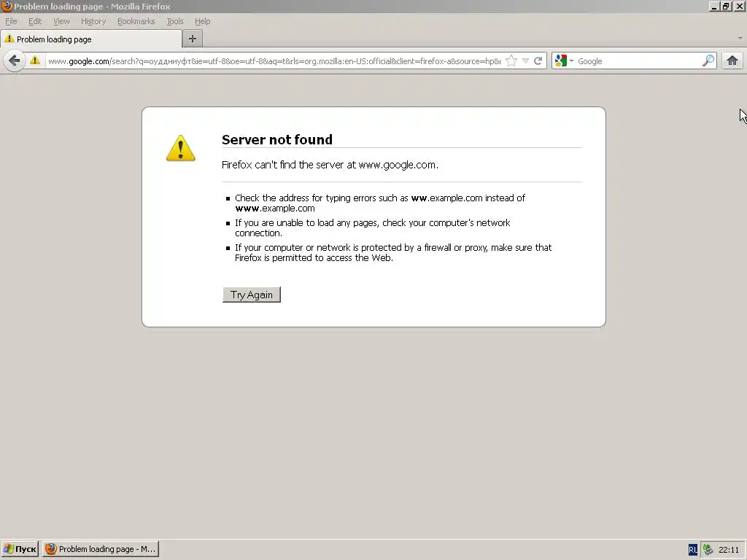Restore down the Firefox window

coord(726,6)
